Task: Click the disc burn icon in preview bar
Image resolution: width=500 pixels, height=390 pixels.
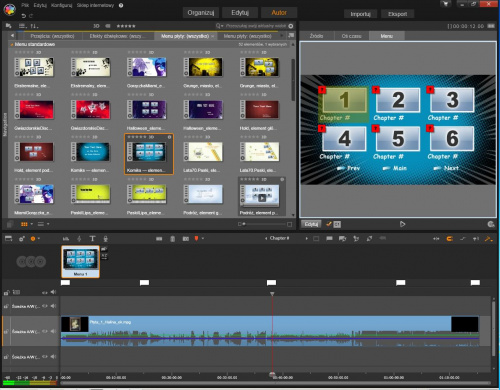Action: (491, 224)
